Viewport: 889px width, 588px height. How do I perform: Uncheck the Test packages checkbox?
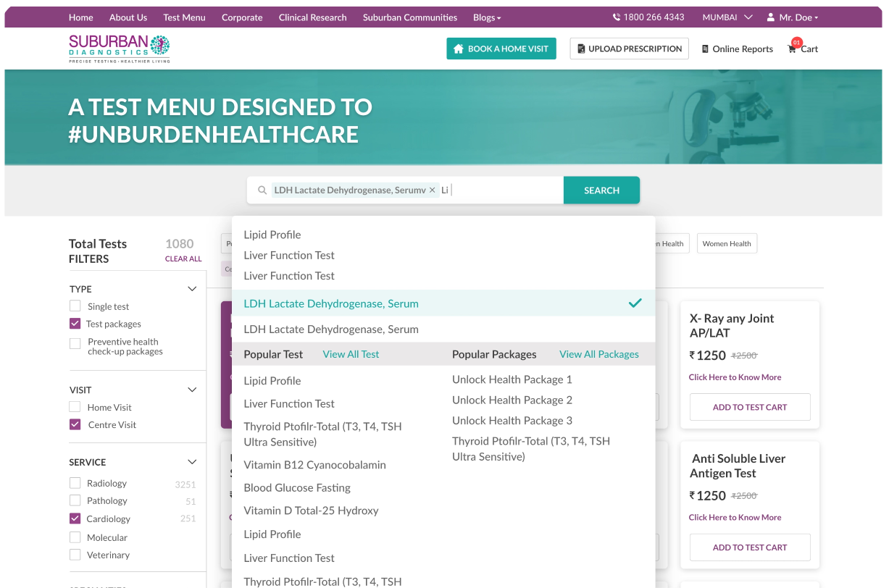75,324
